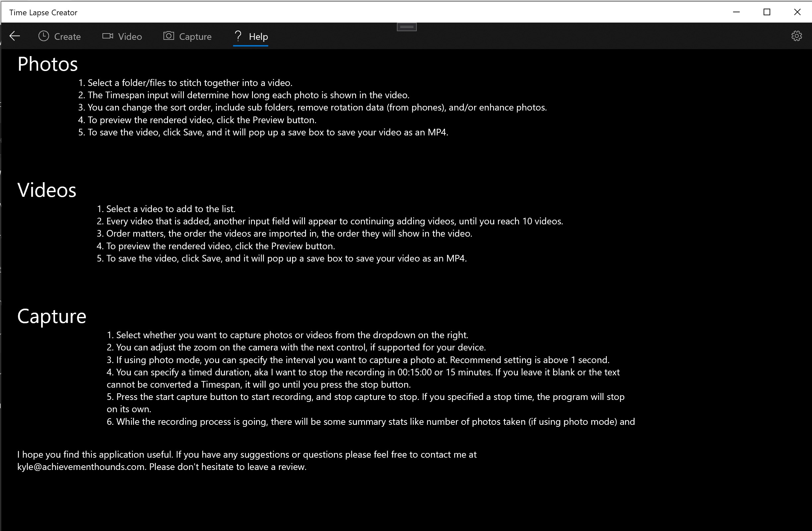
Task: Click the camera icon beside Capture
Action: point(168,36)
